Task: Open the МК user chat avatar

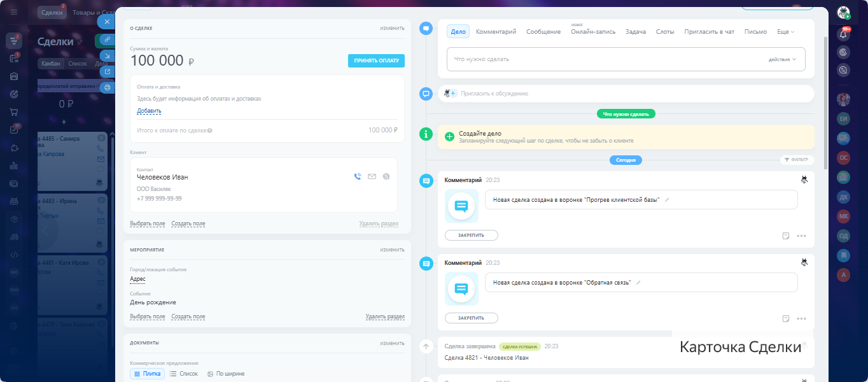Action: click(843, 216)
